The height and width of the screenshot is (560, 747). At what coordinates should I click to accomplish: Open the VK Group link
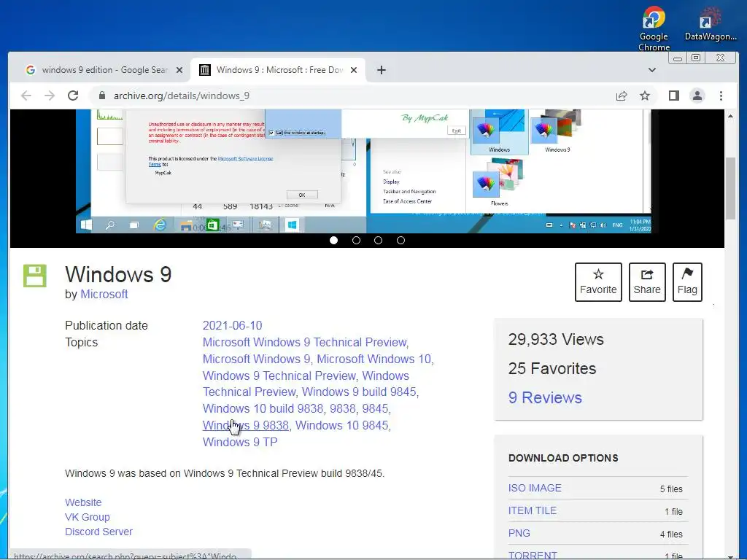pyautogui.click(x=88, y=517)
